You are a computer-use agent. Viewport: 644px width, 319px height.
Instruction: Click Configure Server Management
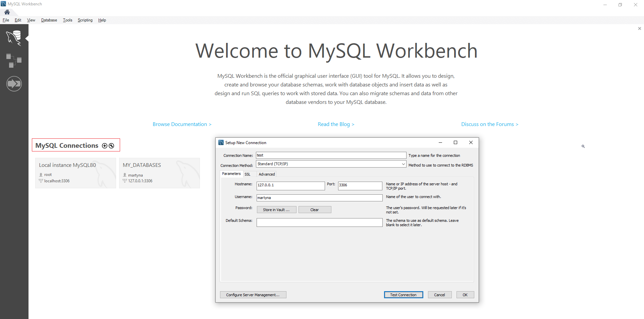253,295
